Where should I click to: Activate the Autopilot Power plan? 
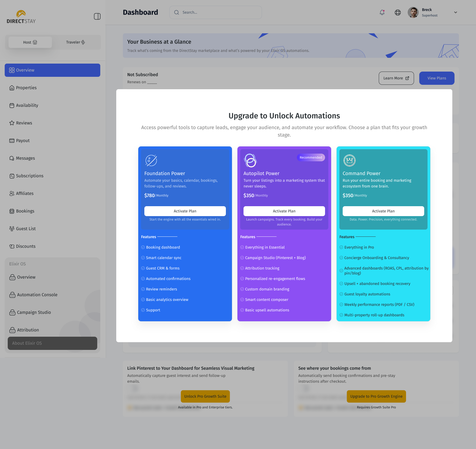pos(284,211)
